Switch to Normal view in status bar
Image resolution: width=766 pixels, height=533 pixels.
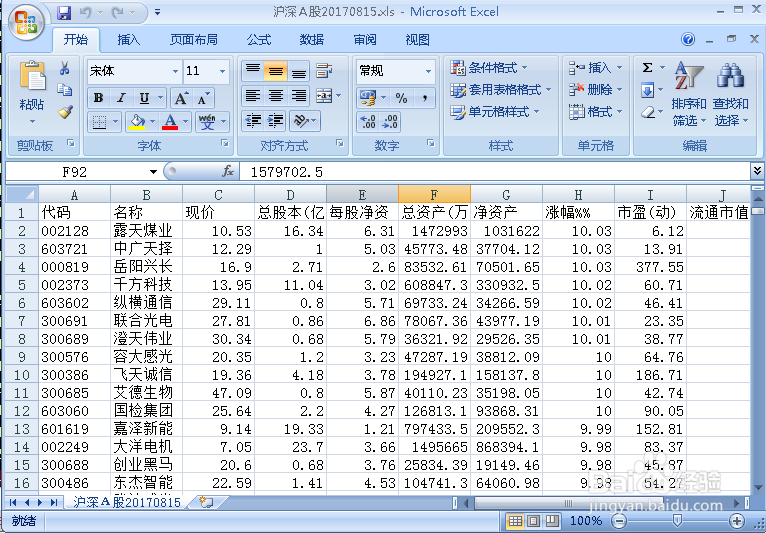click(x=515, y=521)
